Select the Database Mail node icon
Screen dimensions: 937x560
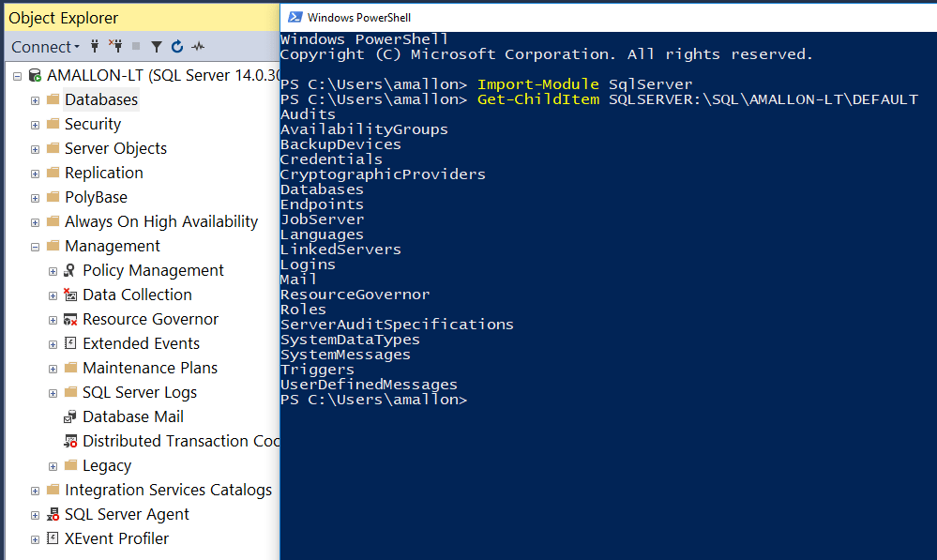tap(68, 416)
